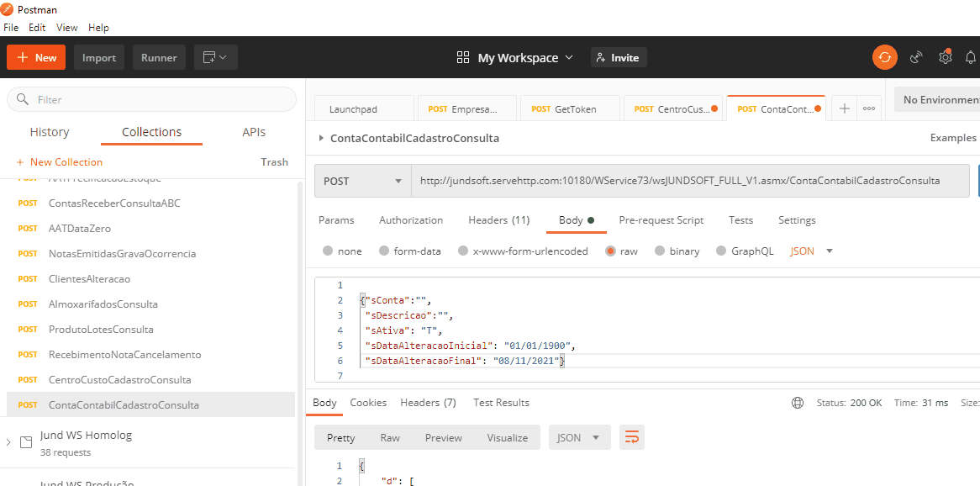Open the POST method dropdown

(362, 181)
